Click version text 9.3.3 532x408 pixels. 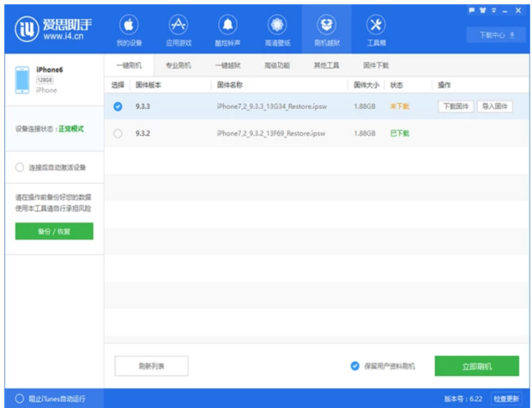pos(142,107)
